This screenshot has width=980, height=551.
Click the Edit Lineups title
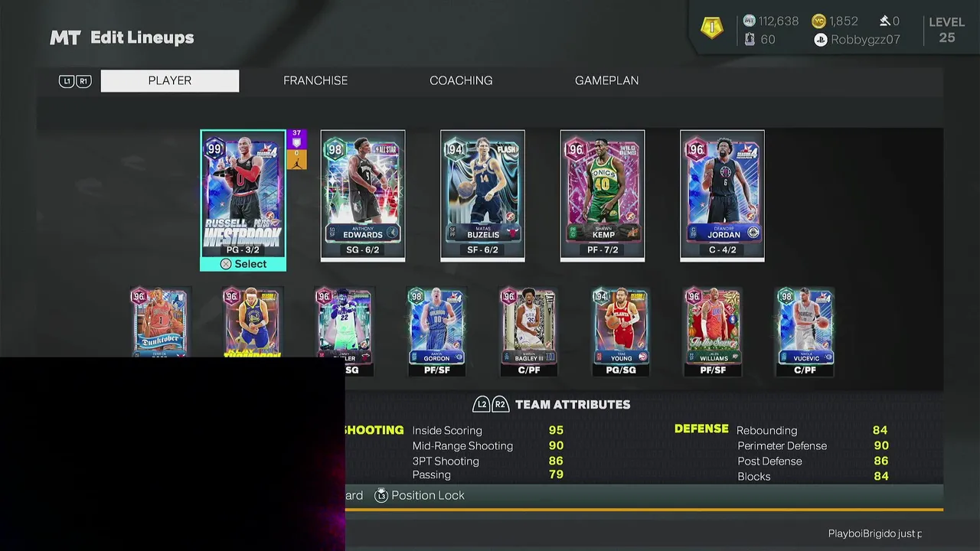point(142,37)
